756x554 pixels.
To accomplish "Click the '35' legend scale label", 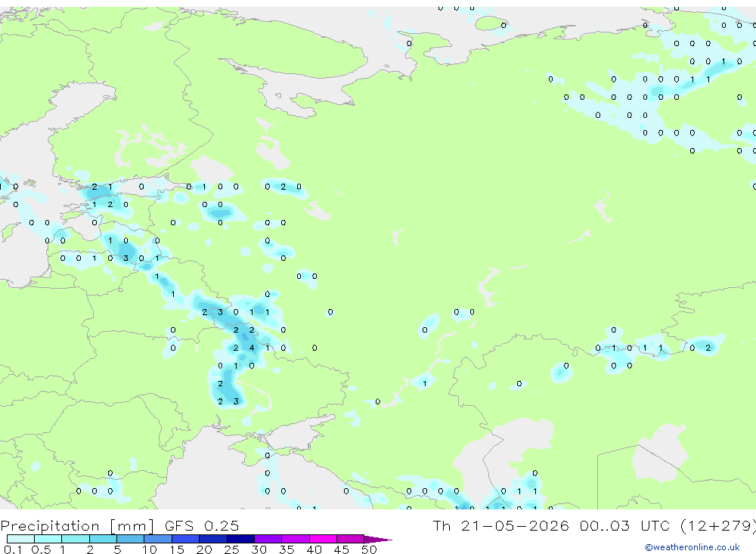I will click(x=287, y=549).
